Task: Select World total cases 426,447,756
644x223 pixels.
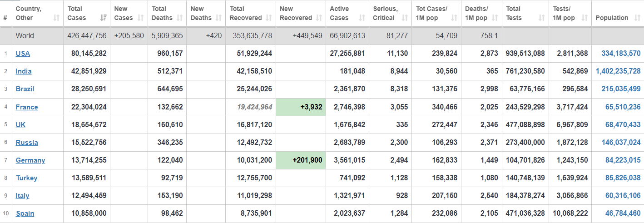Action: click(87, 35)
